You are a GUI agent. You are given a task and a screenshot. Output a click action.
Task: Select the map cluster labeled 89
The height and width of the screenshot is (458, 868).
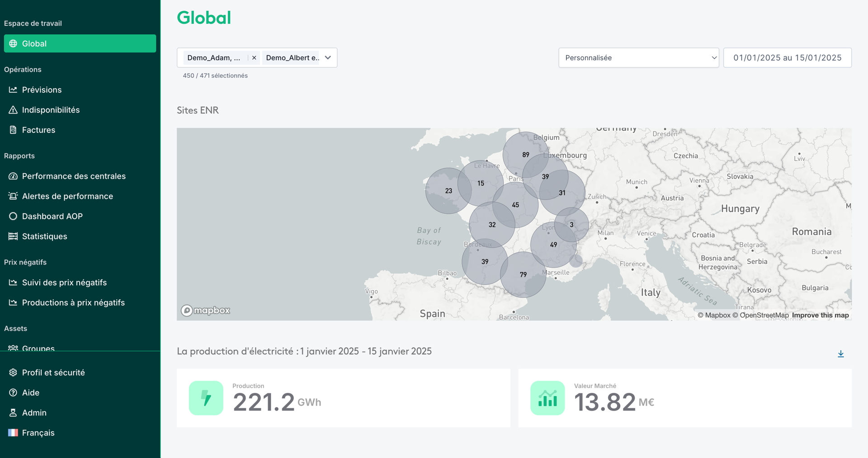tap(525, 155)
